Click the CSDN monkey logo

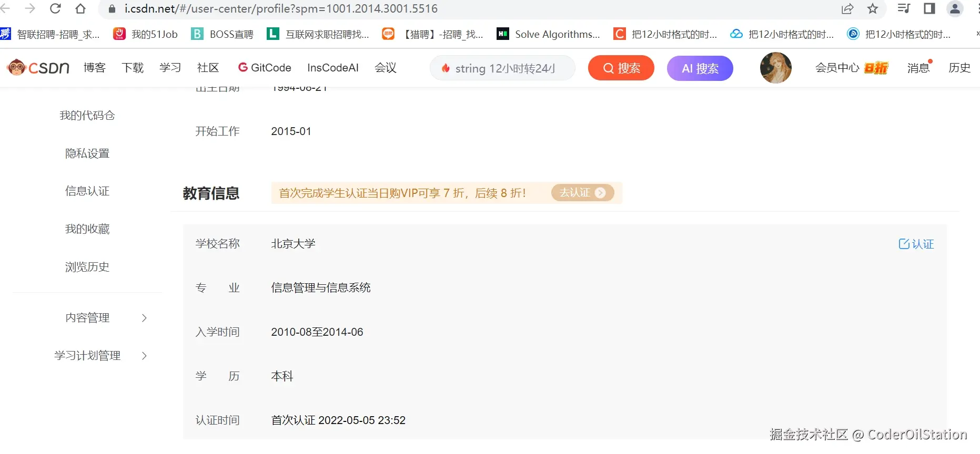coord(38,67)
